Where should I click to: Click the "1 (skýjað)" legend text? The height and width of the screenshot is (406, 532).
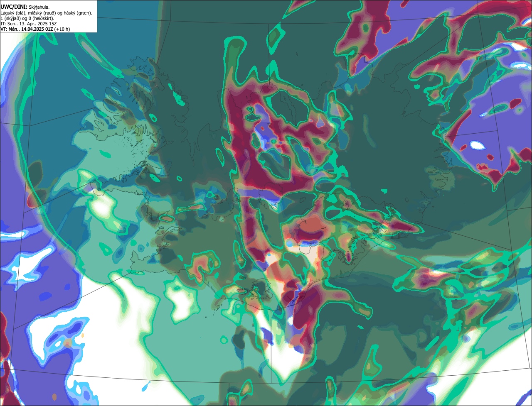[10, 19]
